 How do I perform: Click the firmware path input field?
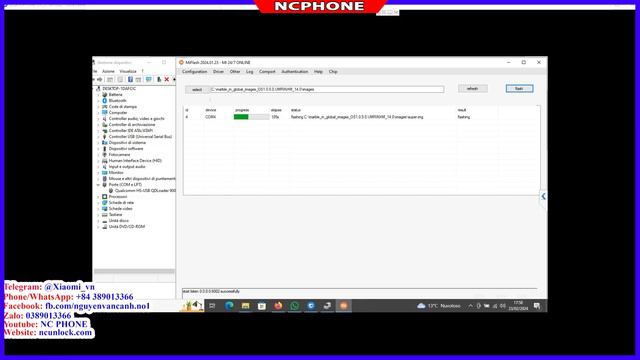(327, 89)
